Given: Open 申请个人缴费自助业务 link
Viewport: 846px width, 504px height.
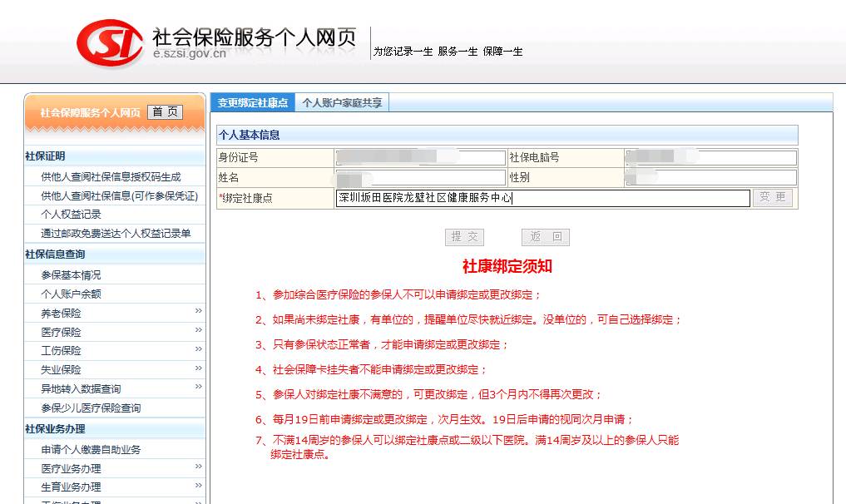Looking at the screenshot, I should pyautogui.click(x=91, y=450).
